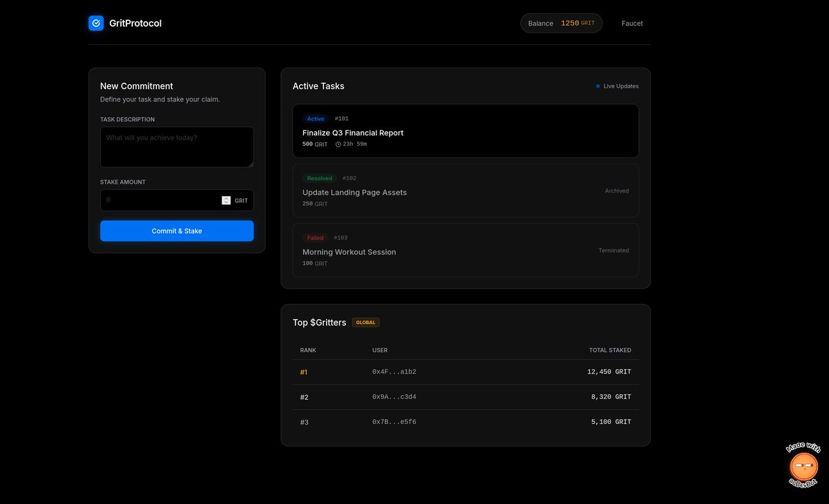Click the 8,320 GRIT total staked

pyautogui.click(x=611, y=397)
